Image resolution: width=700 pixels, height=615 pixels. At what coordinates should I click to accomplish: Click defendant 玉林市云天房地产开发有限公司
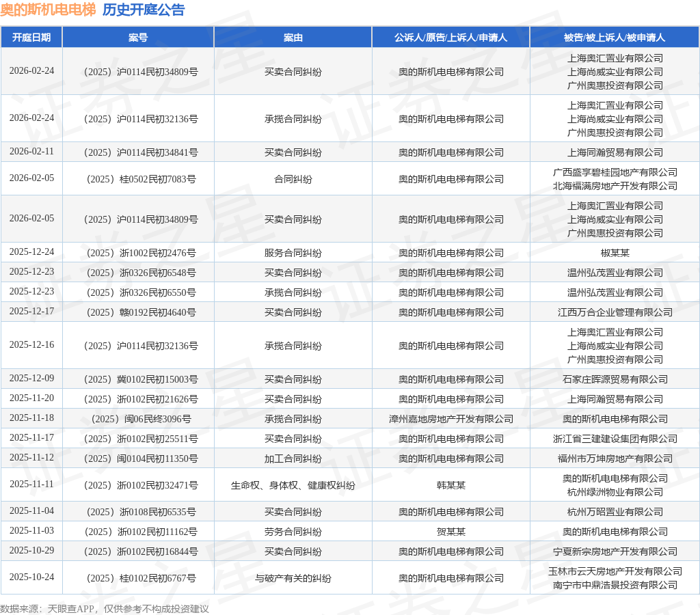[x=615, y=571]
